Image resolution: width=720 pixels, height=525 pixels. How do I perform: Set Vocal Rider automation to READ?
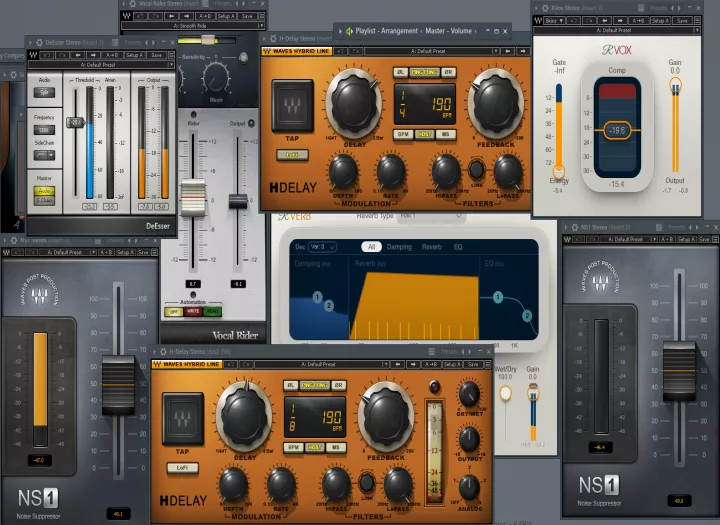[212, 311]
